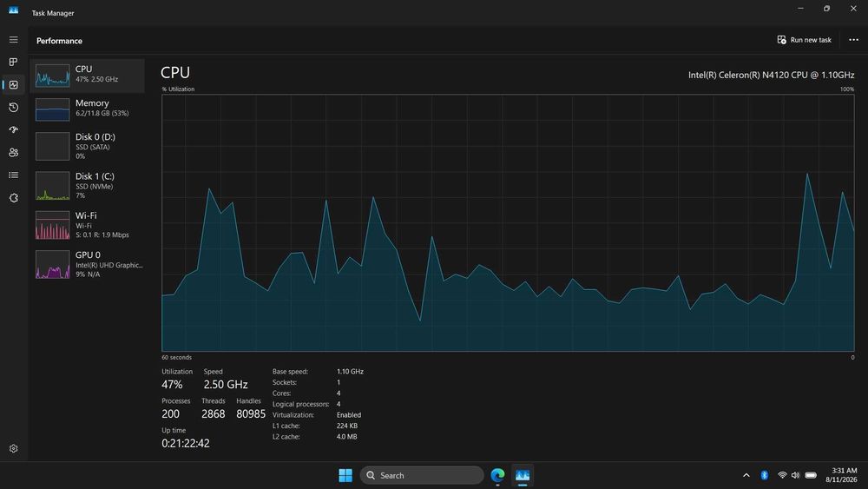Open the App history page icon

pyautogui.click(x=13, y=108)
